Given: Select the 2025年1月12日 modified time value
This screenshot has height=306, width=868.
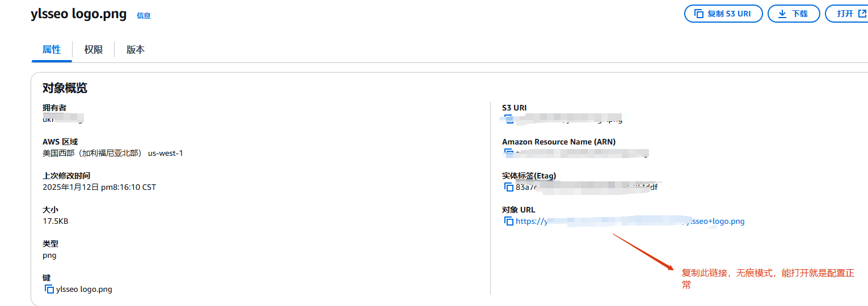Looking at the screenshot, I should click(x=99, y=187).
